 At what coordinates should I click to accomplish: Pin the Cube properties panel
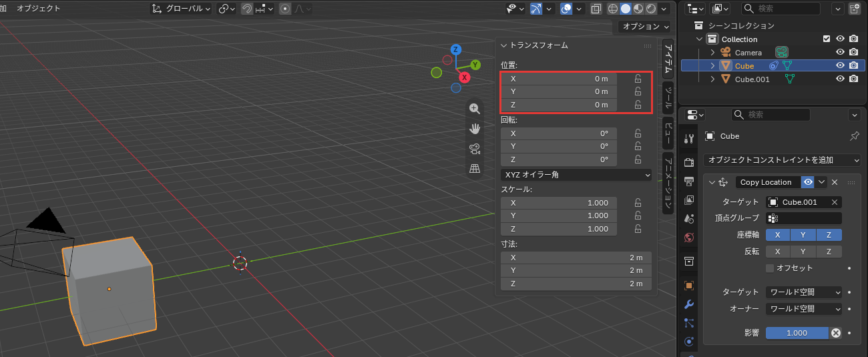click(854, 136)
